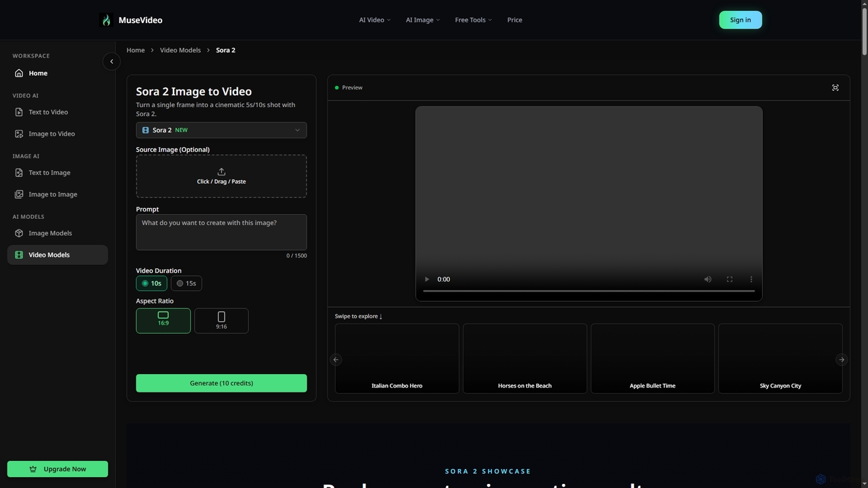This screenshot has height=488, width=868.
Task: Click the fullscreen preview icon in the panel header
Action: (x=835, y=87)
